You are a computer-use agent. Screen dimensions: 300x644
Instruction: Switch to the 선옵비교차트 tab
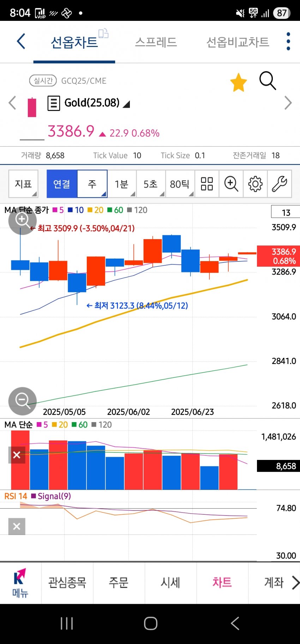click(237, 42)
